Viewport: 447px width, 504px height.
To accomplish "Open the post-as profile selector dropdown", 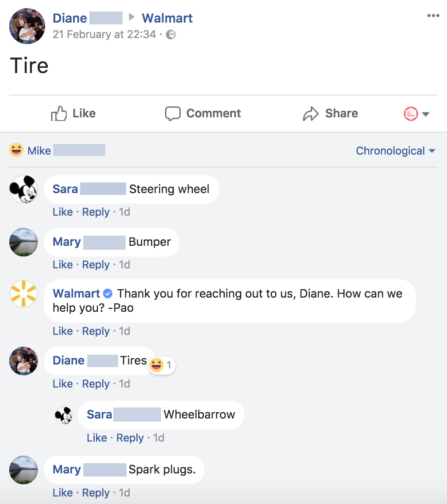I will coord(416,114).
